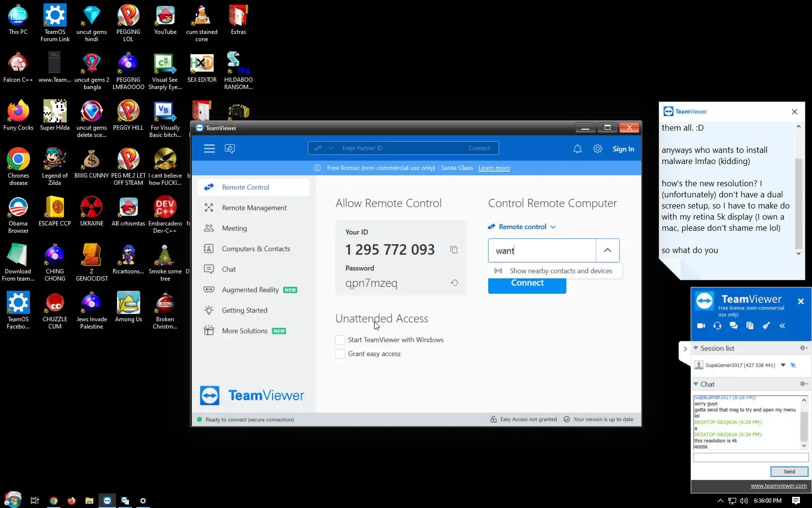Collapse the partner ID suggestions arrow
Screen dimensions: 812x508
(608, 251)
